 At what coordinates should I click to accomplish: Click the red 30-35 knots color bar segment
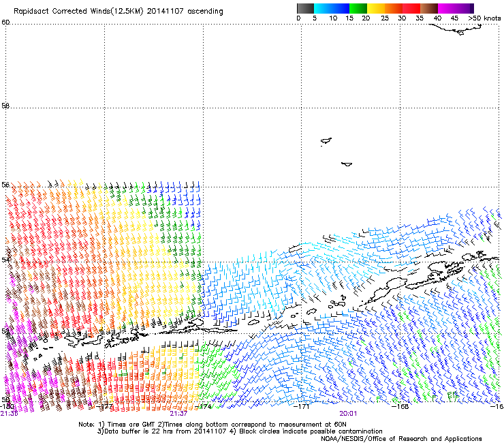tap(411, 8)
